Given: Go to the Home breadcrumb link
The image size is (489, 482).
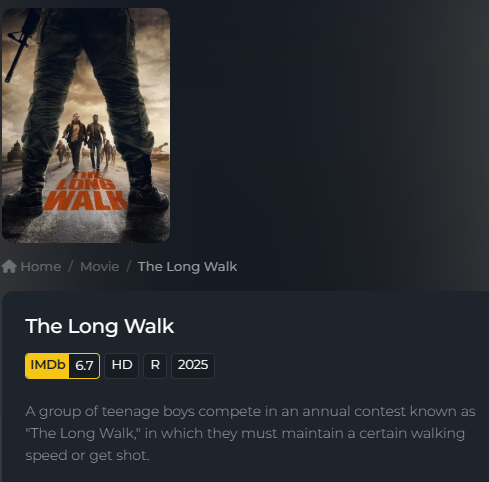Looking at the screenshot, I should (x=41, y=267).
